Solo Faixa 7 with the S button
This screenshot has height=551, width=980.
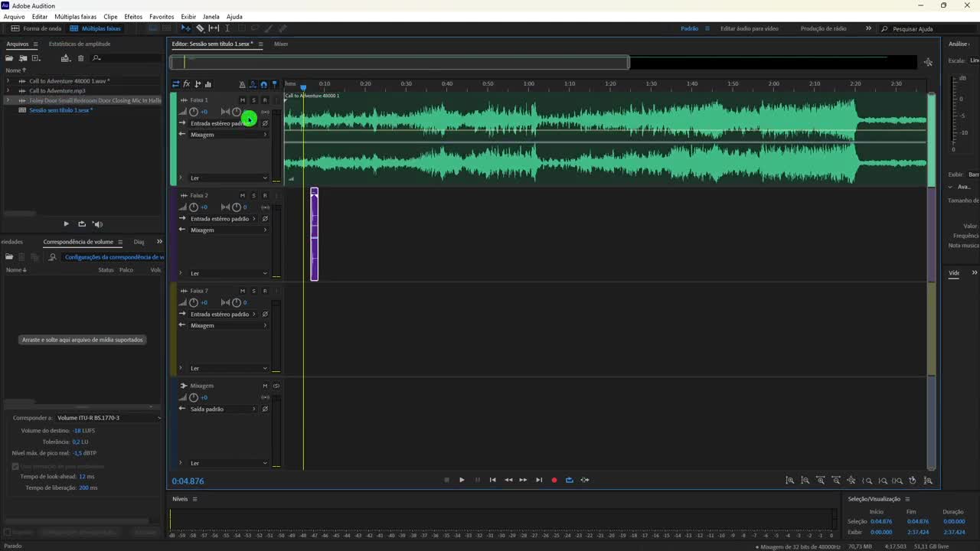253,291
